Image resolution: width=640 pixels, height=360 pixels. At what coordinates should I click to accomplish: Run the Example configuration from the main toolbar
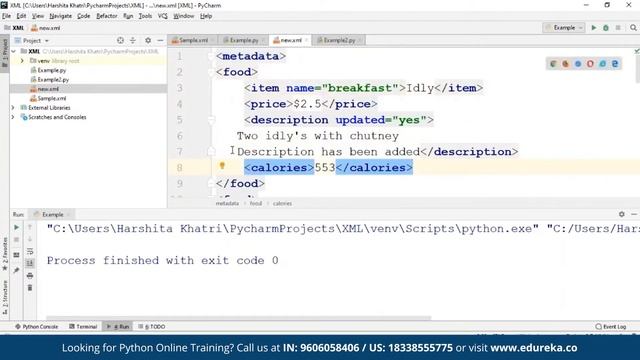[594, 28]
